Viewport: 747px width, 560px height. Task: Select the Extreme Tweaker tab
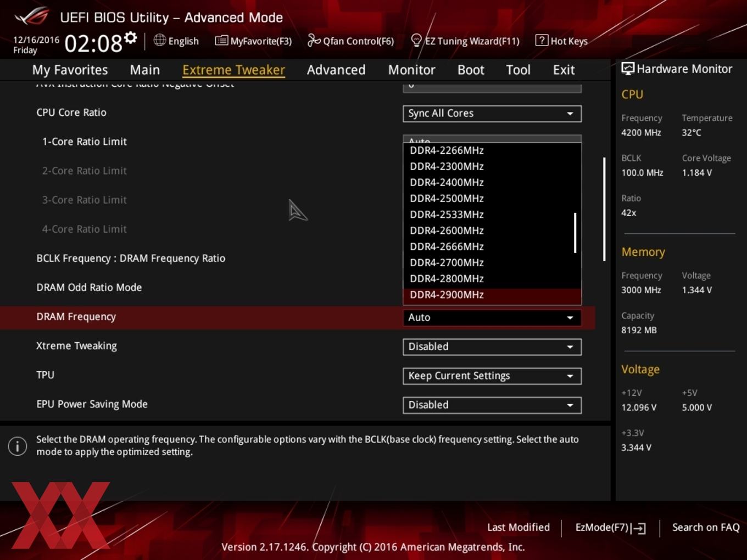click(x=233, y=70)
